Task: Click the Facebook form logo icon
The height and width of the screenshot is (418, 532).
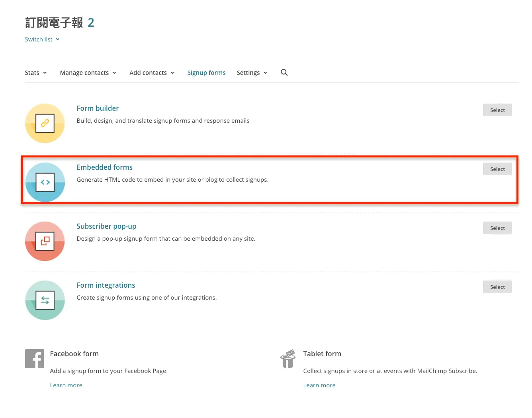Action: pos(35,359)
